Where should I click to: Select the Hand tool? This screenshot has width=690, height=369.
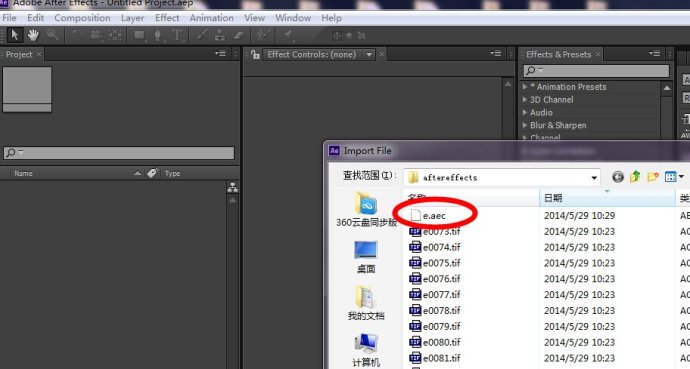pyautogui.click(x=33, y=35)
